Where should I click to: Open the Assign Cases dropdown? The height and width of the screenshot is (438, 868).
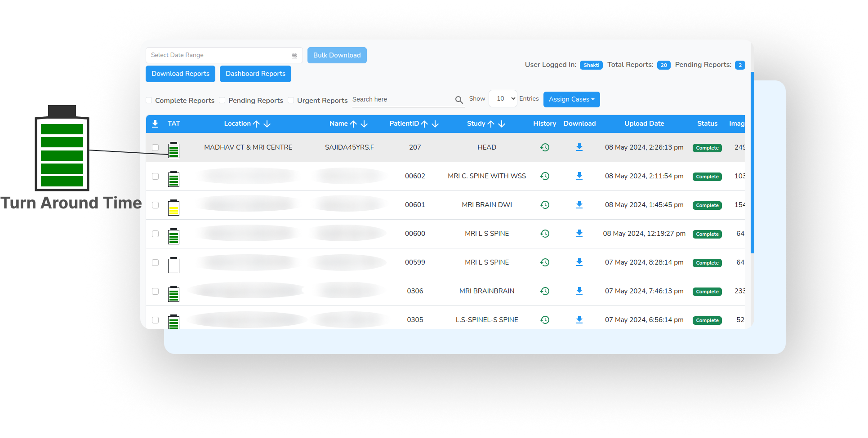pyautogui.click(x=571, y=99)
